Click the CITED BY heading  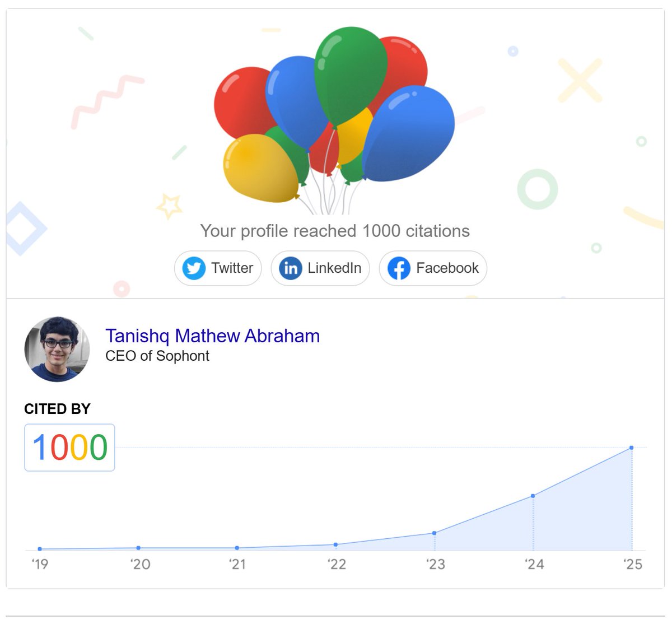(x=57, y=409)
